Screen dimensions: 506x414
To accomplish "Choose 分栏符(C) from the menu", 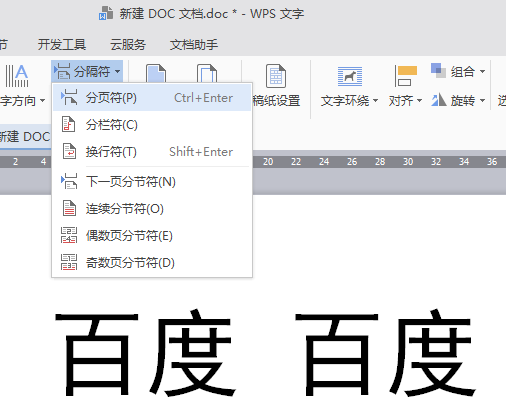I will click(x=152, y=125).
